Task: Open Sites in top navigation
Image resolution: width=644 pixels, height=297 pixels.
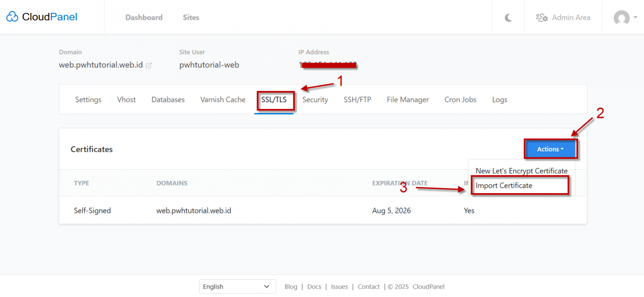Action: 191,17
